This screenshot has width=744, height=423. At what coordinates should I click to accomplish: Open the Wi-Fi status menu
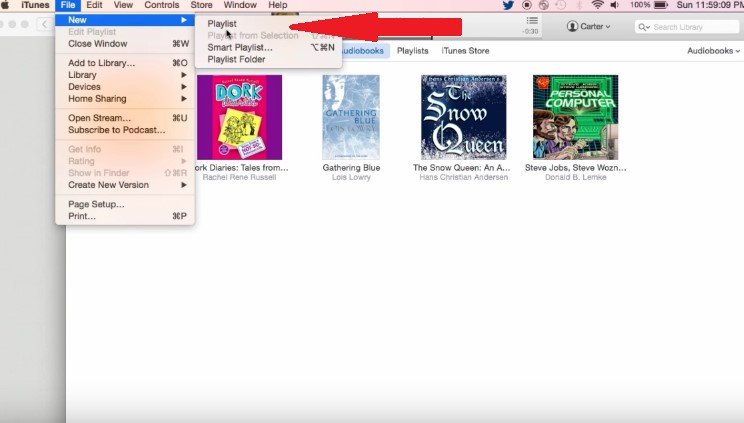click(597, 5)
